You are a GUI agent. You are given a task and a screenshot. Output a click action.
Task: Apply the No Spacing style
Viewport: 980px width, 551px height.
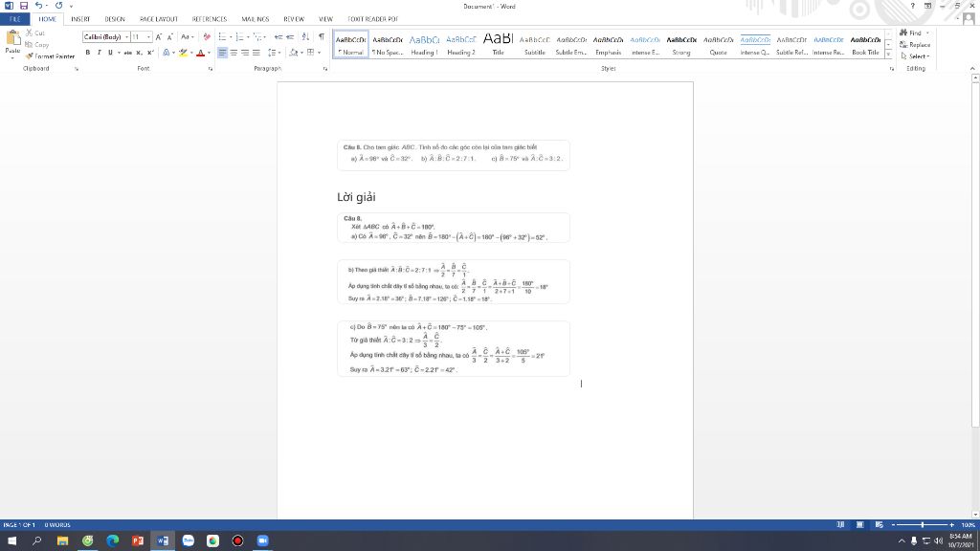(x=388, y=44)
